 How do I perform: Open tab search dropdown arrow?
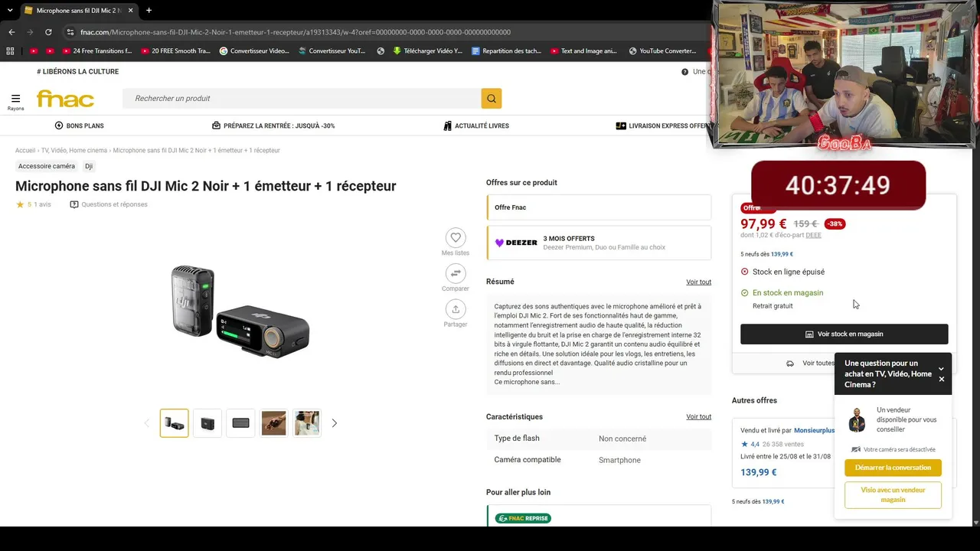pos(10,11)
